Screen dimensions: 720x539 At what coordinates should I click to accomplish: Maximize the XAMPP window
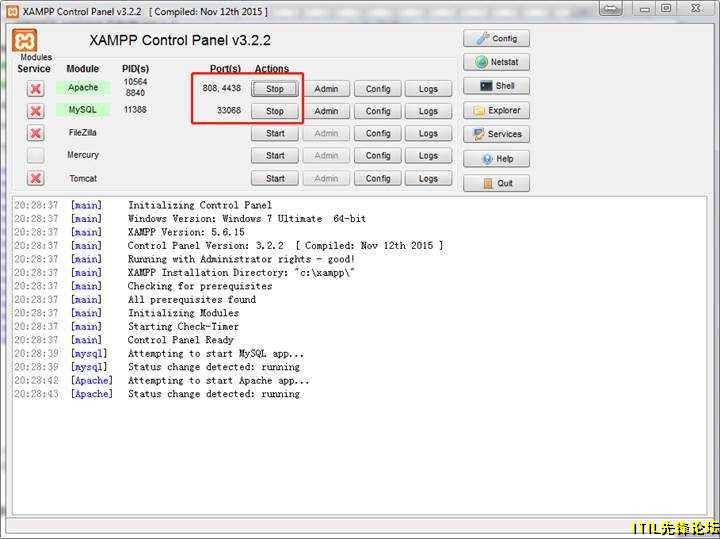[666, 8]
